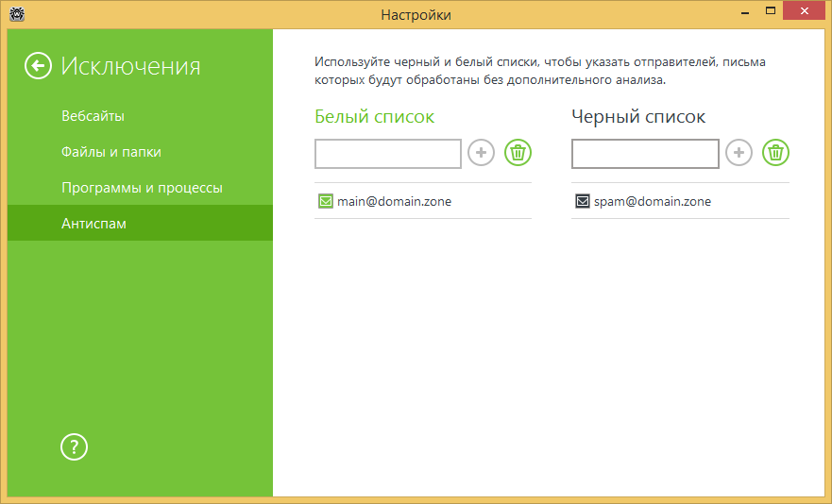This screenshot has width=832, height=504.
Task: Maximize the Настройки window
Action: tap(771, 11)
